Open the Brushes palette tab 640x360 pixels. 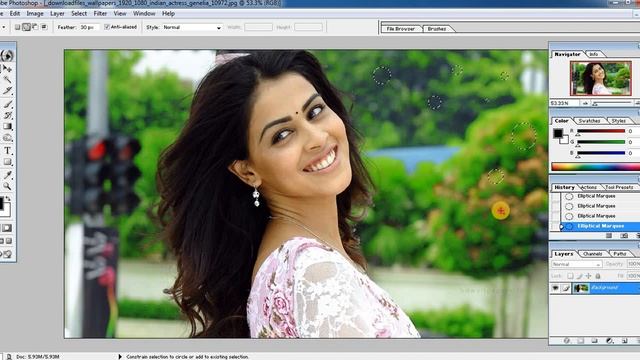click(x=436, y=29)
